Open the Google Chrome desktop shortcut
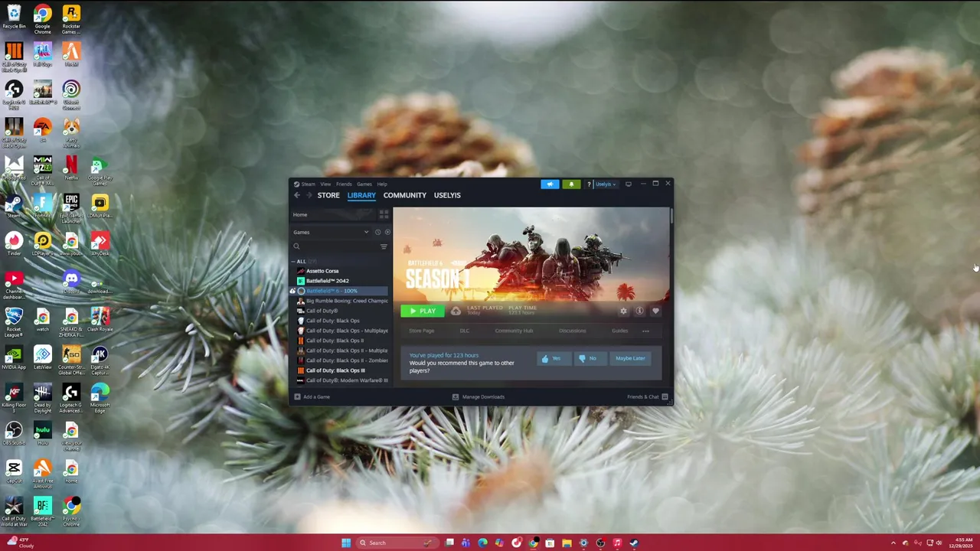Image resolution: width=980 pixels, height=551 pixels. tap(42, 20)
